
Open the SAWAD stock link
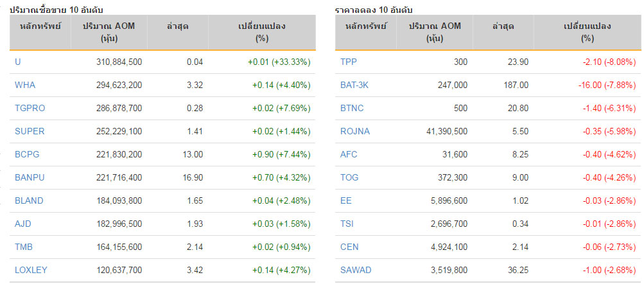point(356,270)
